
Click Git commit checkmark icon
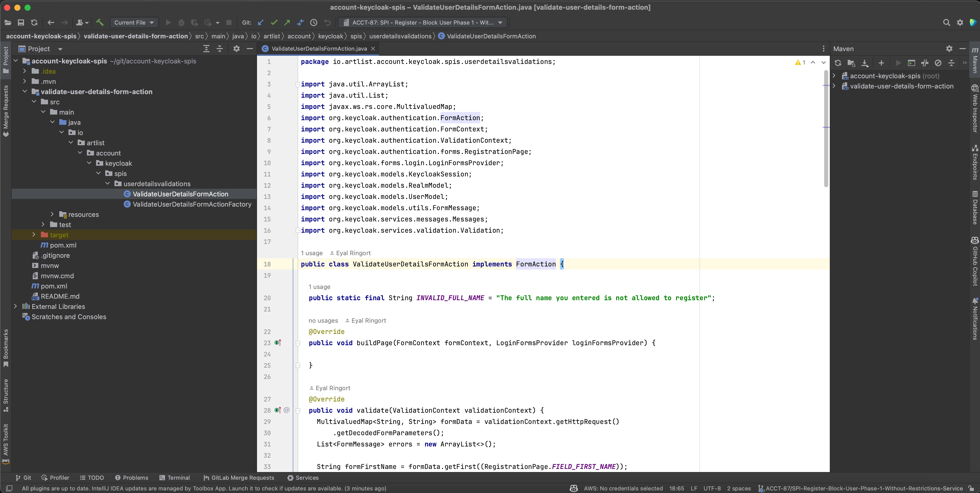coord(274,23)
